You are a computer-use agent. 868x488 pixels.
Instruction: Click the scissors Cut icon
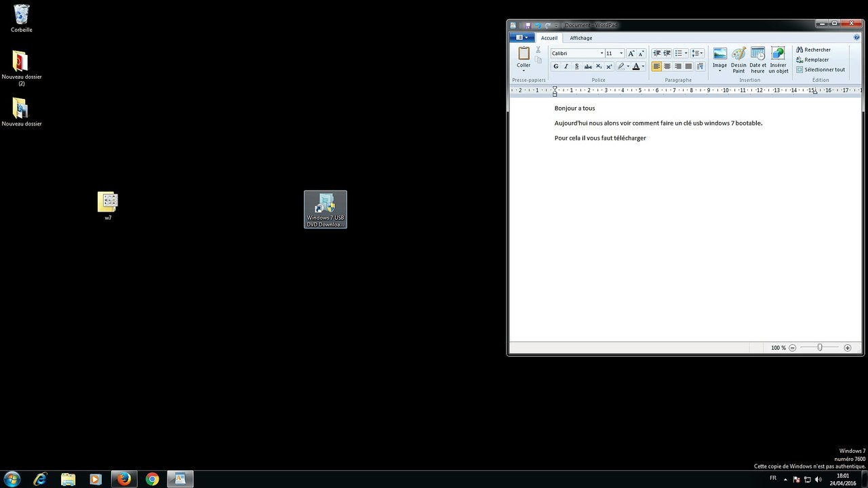click(538, 49)
